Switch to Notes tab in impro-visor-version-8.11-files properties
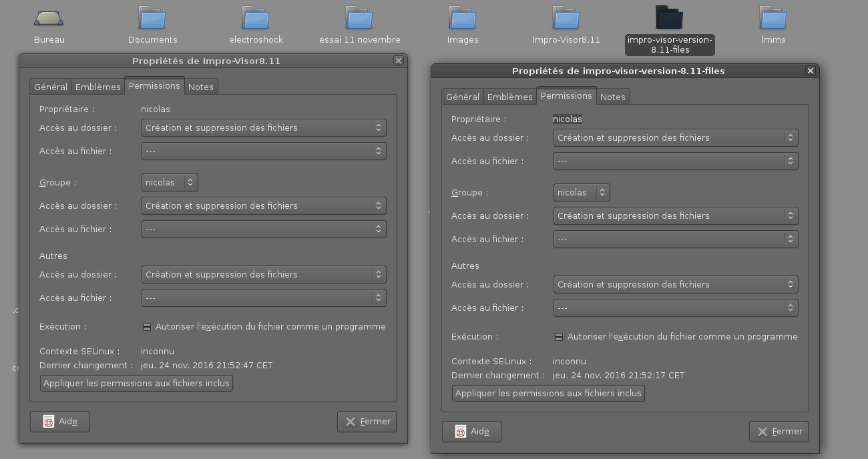The image size is (868, 459). point(612,97)
